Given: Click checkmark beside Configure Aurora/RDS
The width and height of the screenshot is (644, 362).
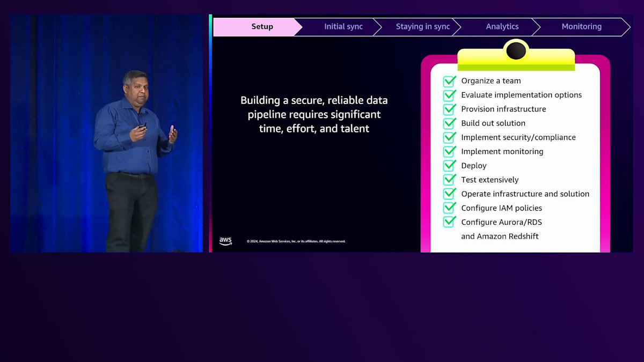Looking at the screenshot, I should click(x=450, y=221).
